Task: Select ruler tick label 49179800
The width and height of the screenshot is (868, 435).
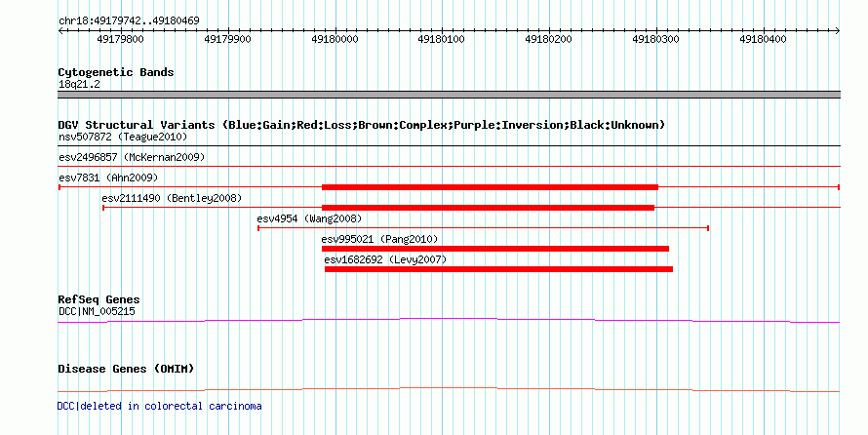Action: coord(120,39)
